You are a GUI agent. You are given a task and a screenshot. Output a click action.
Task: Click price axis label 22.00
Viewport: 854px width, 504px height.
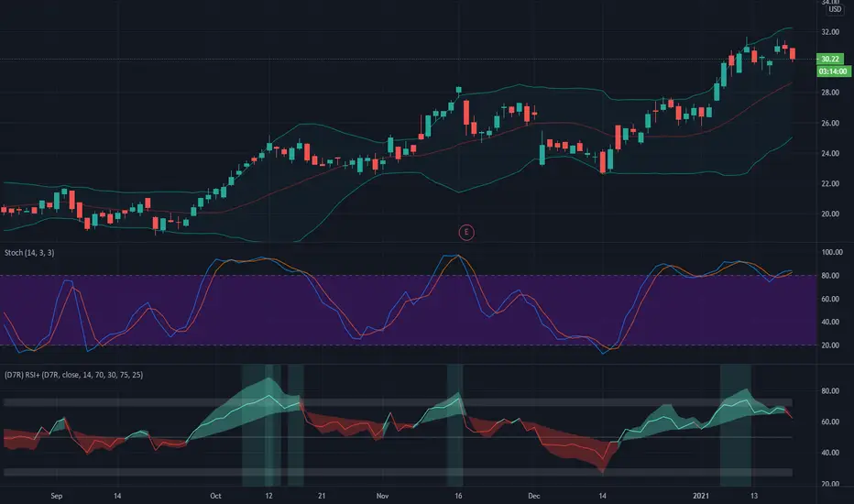pos(830,183)
